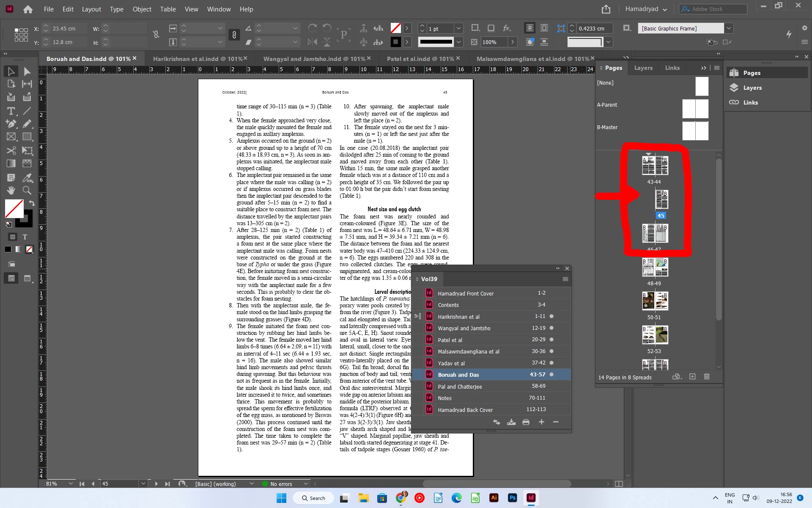
Task: Switch to Patel et al.indd tab
Action: tap(420, 59)
